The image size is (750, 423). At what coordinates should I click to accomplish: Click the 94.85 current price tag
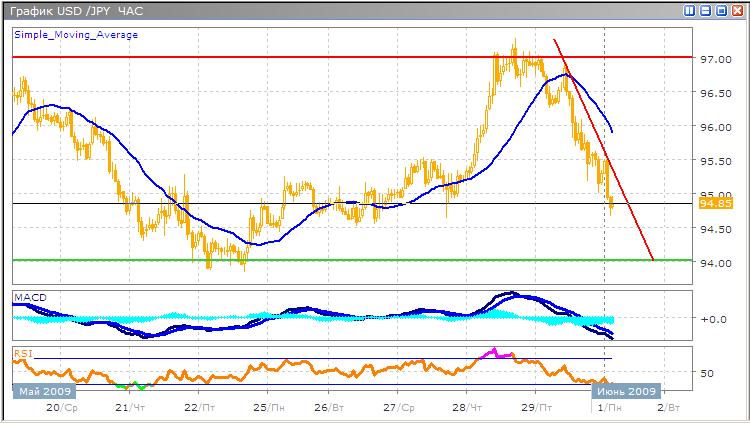(714, 204)
